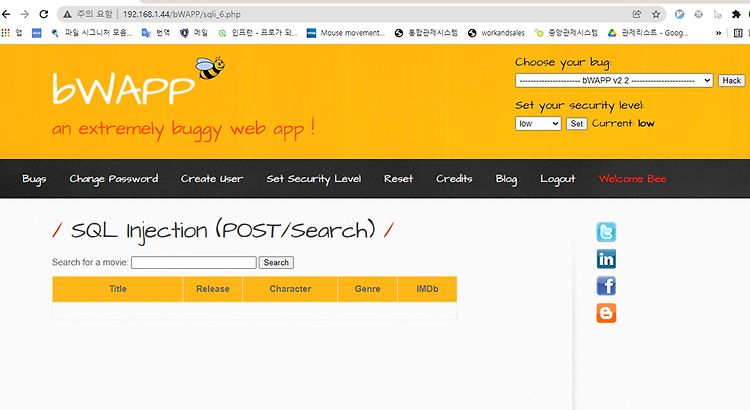Open the Credits menu item
This screenshot has height=410, width=750.
point(454,178)
